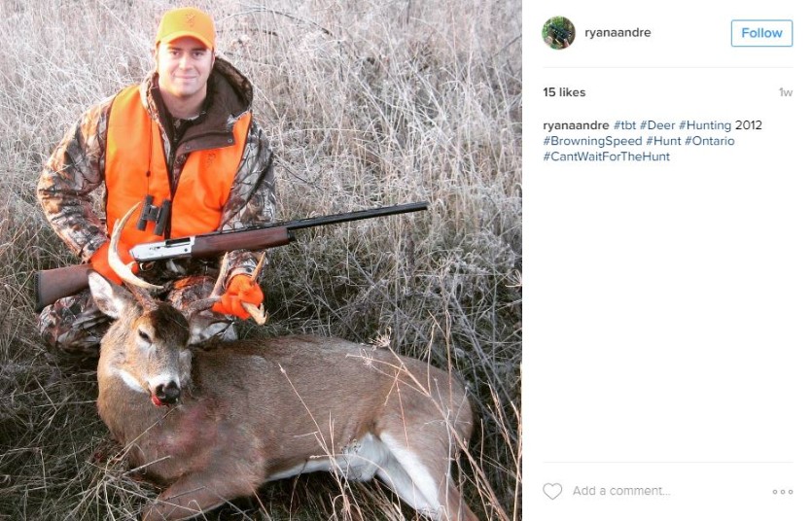The width and height of the screenshot is (812, 521).
Task: Open the #CantWaitForTheHunt hashtag
Action: (606, 156)
